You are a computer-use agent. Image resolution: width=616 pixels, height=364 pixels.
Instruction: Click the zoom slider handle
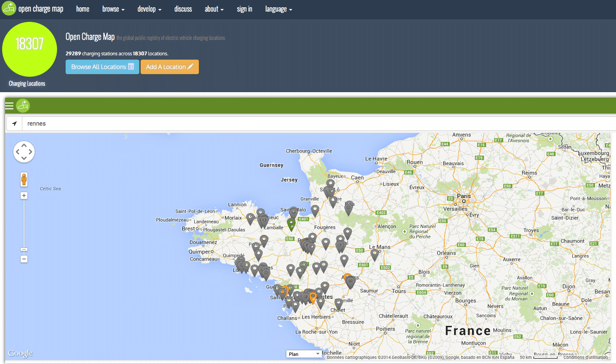click(x=24, y=249)
